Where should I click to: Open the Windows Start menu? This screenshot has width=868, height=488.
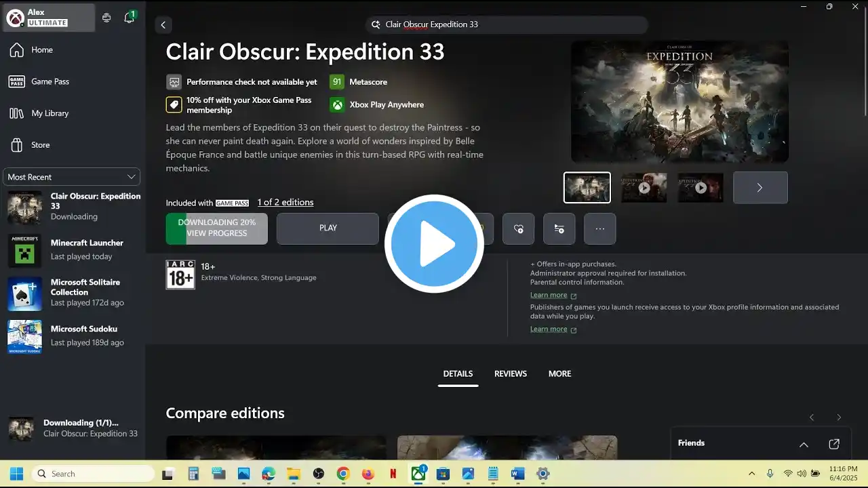(16, 474)
